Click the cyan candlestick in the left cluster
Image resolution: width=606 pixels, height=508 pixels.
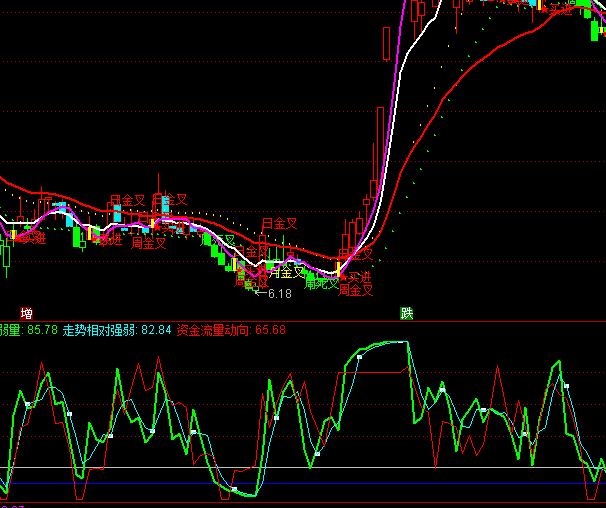117,213
